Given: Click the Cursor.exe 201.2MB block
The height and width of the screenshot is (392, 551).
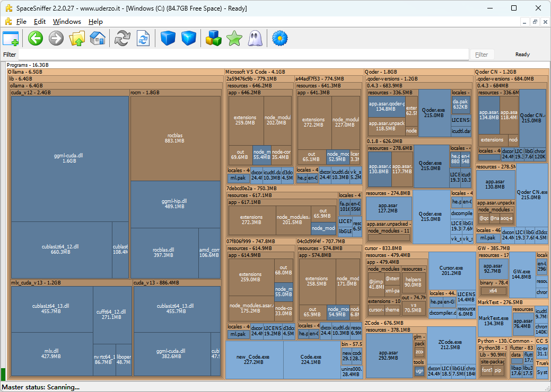Looking at the screenshot, I should click(451, 271).
